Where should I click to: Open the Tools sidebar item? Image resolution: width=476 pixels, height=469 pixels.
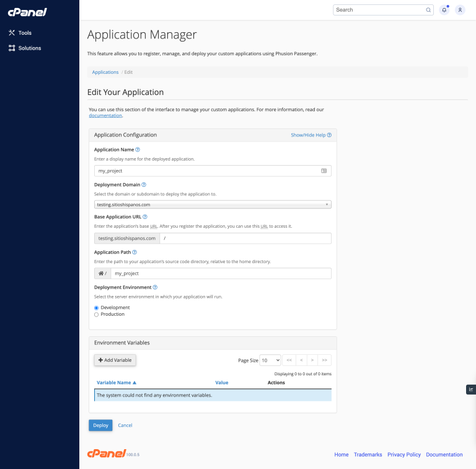(20, 33)
